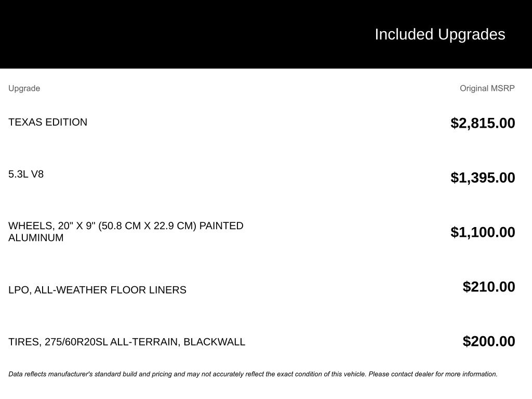Image resolution: width=532 pixels, height=399 pixels.
Task: Click the $200.00 price
Action: [489, 341]
